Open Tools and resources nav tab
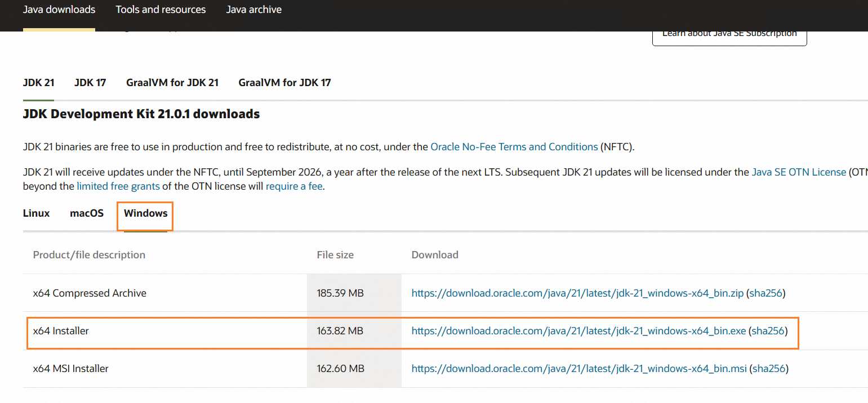Image resolution: width=868 pixels, height=403 pixels. pos(161,10)
